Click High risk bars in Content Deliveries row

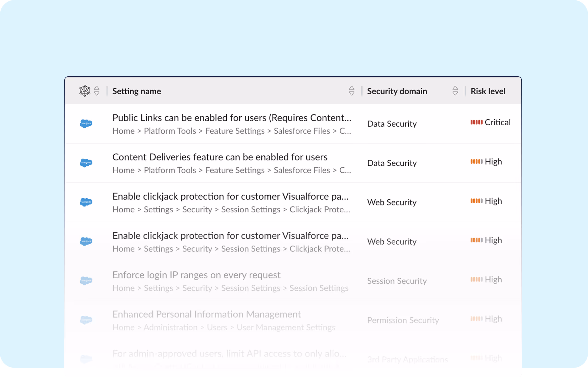click(476, 162)
